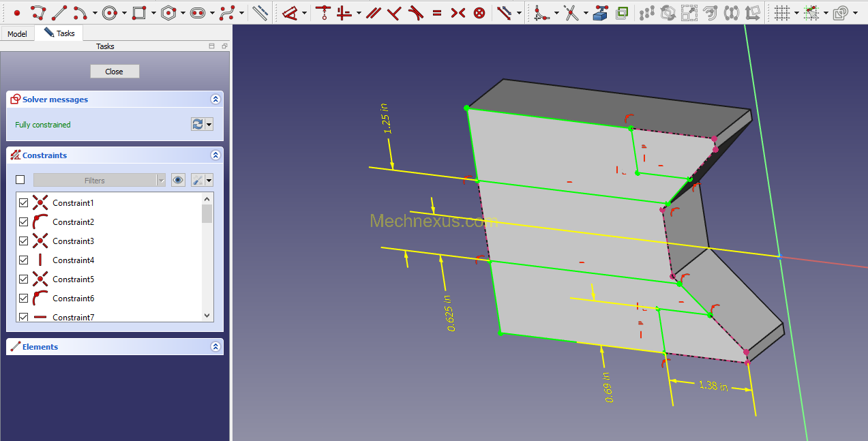Image resolution: width=868 pixels, height=441 pixels.
Task: Select the Create polygon tool
Action: 168,12
